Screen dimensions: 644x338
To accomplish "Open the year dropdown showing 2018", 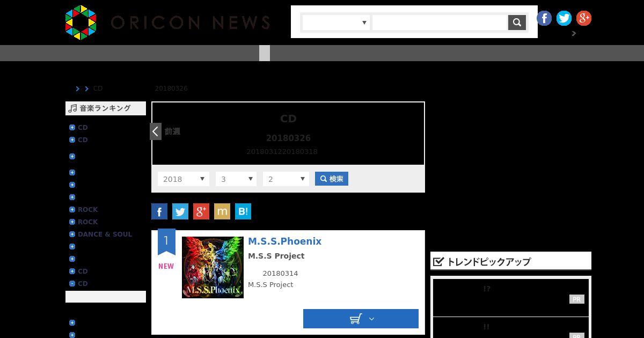I will click(x=184, y=179).
